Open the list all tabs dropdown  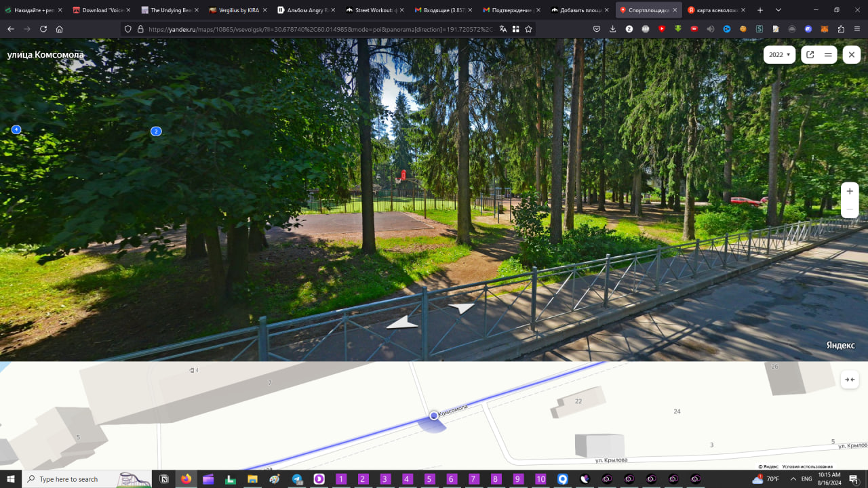(778, 10)
